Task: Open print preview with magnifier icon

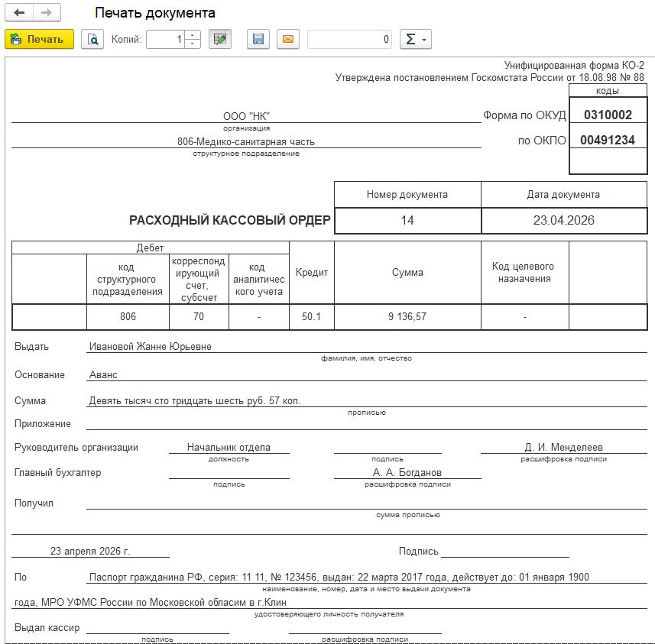Action: point(92,39)
